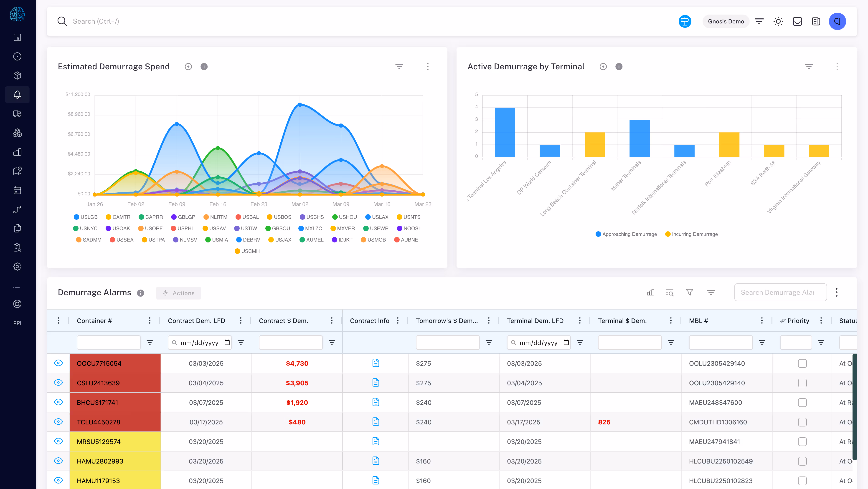Toggle USLAX legend color swatch
This screenshot has height=489, width=868.
click(368, 217)
